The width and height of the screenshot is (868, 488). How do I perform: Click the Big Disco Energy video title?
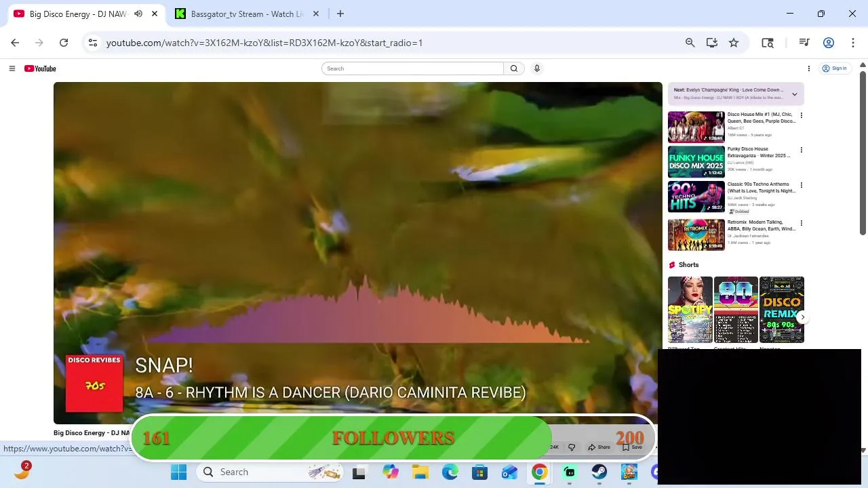(91, 432)
